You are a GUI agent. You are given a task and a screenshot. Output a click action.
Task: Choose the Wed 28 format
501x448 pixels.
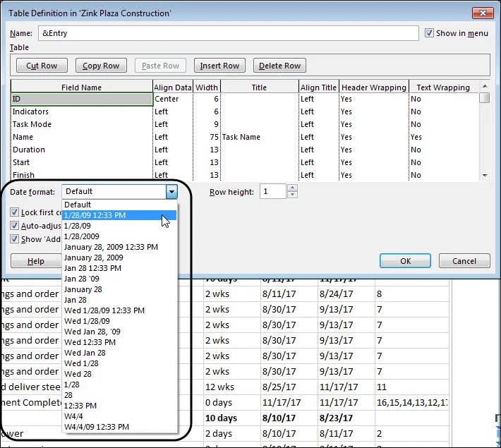pos(119,374)
